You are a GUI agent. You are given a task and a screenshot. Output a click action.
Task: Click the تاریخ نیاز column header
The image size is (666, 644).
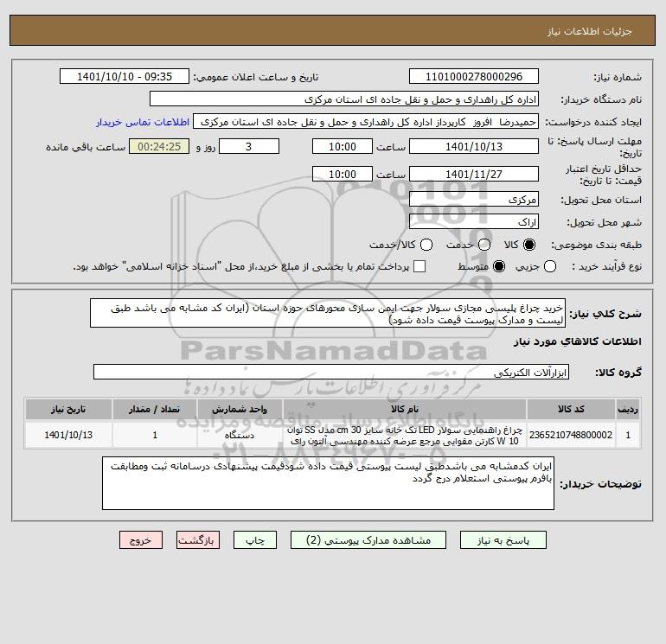68,409
